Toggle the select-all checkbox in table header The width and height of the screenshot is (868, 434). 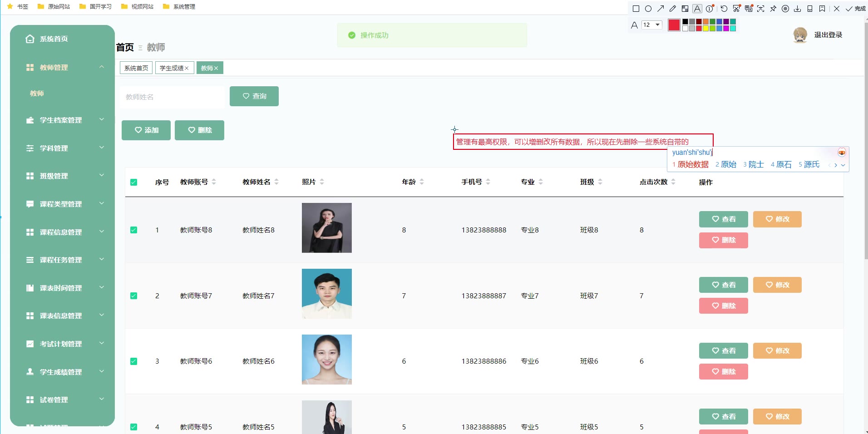pos(133,182)
